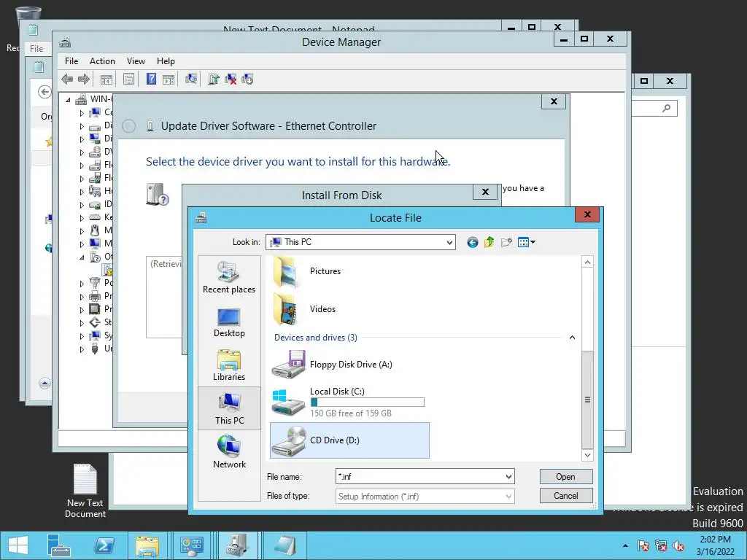Screen dimensions: 747x560
Task: Click the Open button
Action: point(566,477)
